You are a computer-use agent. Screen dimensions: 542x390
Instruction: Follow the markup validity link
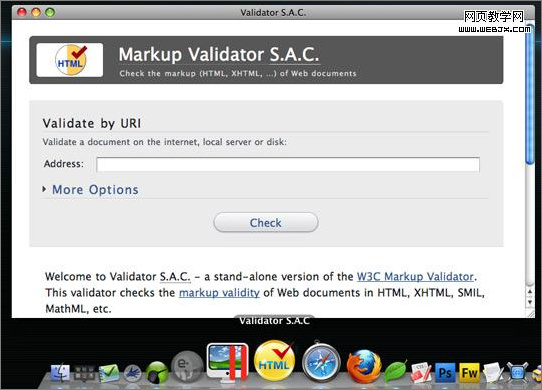(219, 293)
